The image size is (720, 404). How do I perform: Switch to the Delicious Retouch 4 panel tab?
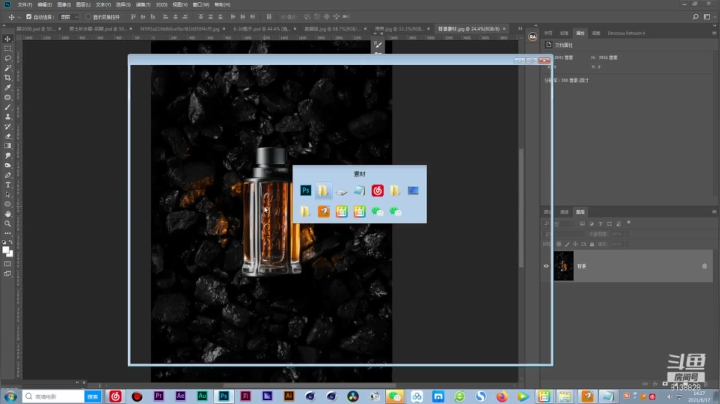coord(626,33)
